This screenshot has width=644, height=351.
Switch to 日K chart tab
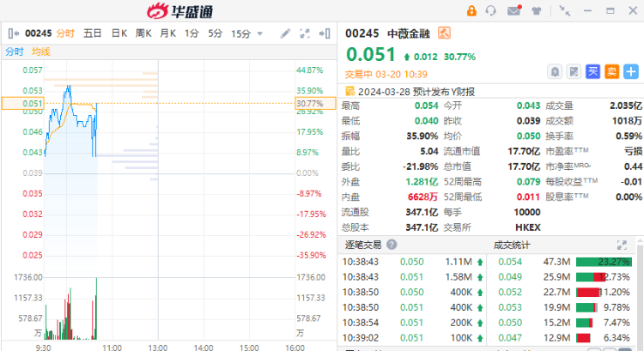point(118,33)
